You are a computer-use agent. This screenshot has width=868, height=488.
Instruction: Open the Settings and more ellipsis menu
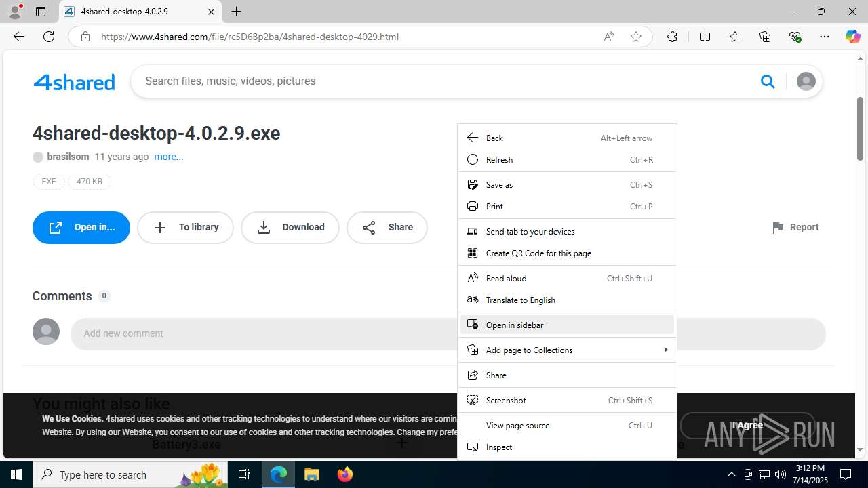coord(825,37)
